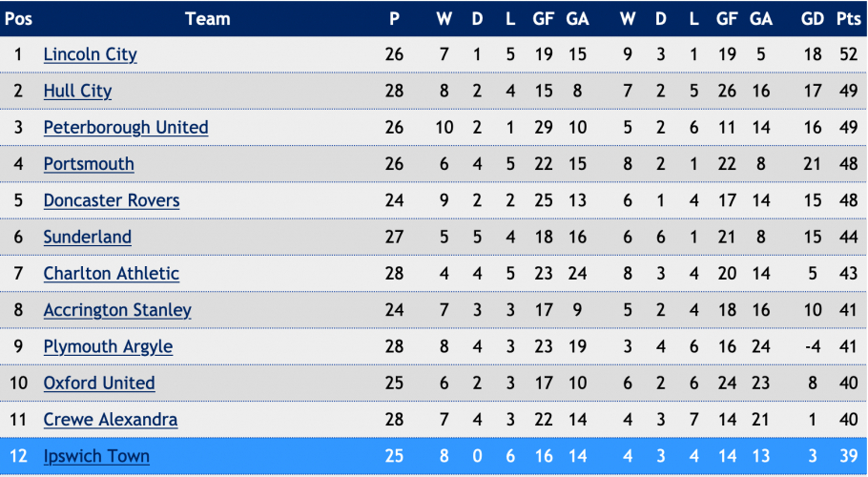The height and width of the screenshot is (477, 868).
Task: Open the Portsmouth team page
Action: [89, 164]
